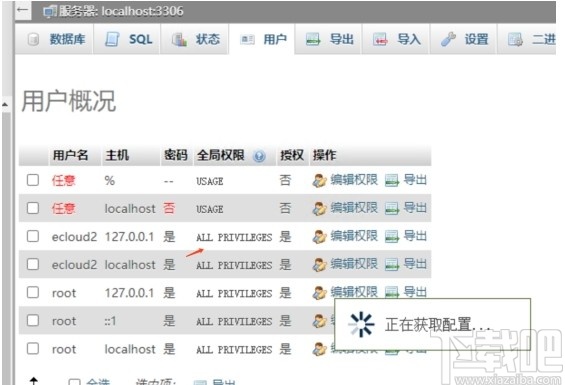The height and width of the screenshot is (385, 565).
Task: Export the root 127.0.0.1 user
Action: [x=415, y=291]
